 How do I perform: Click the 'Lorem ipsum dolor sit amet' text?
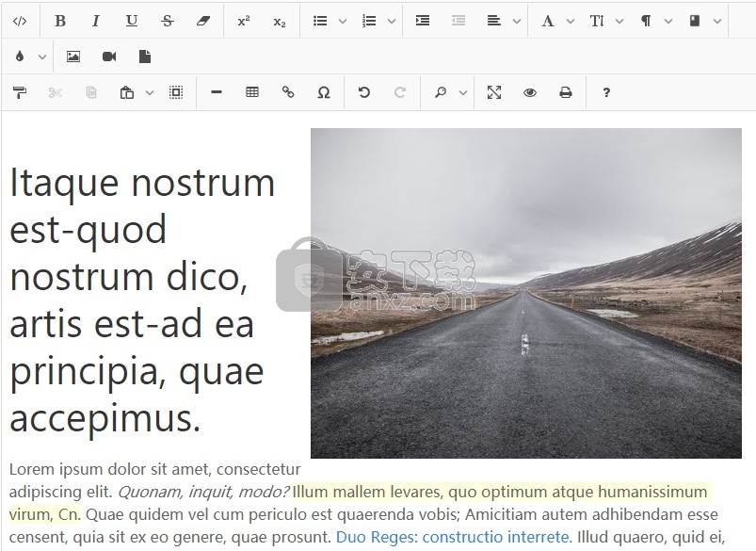[x=110, y=469]
